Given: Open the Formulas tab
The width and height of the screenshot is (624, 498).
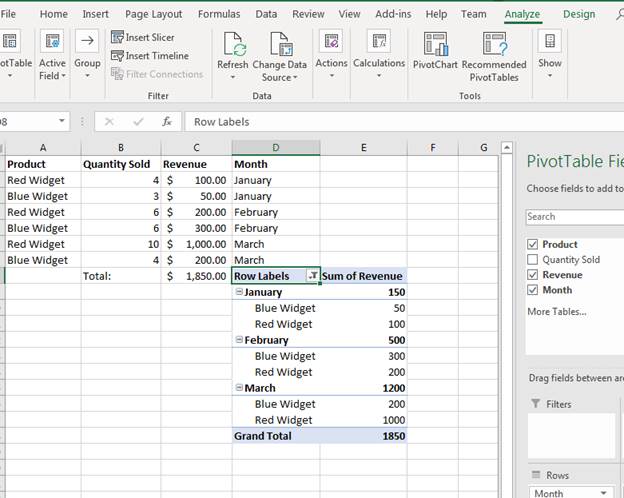Looking at the screenshot, I should [x=219, y=14].
